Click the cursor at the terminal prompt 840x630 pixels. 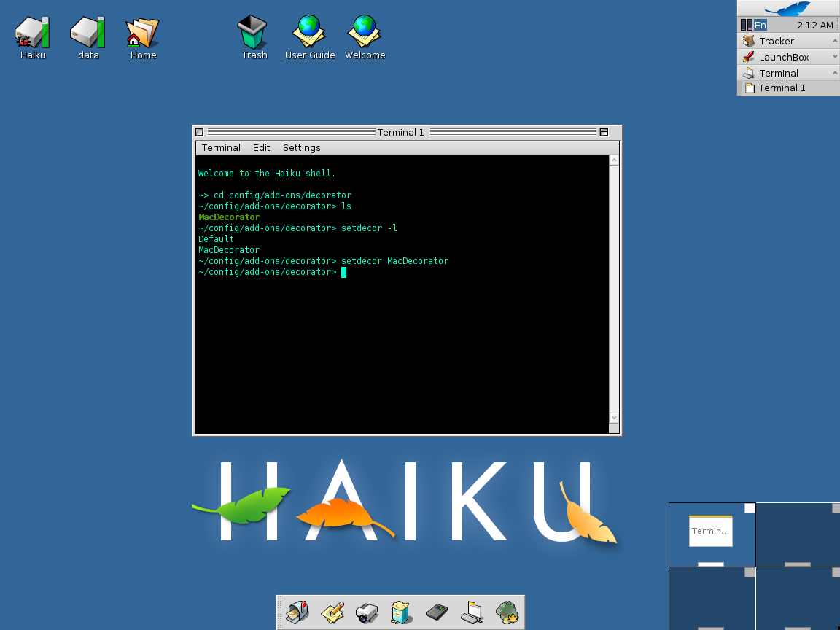pos(344,272)
